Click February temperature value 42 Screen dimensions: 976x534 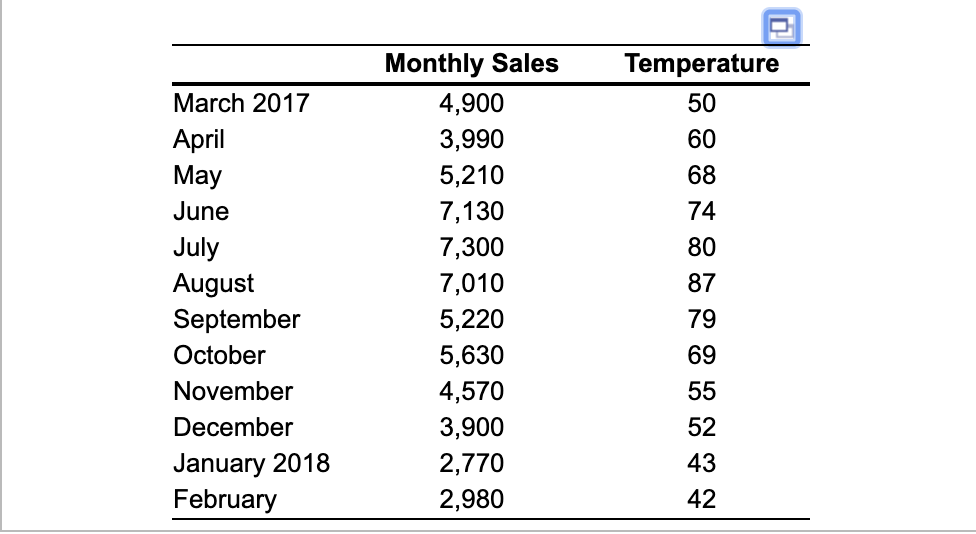click(x=702, y=499)
